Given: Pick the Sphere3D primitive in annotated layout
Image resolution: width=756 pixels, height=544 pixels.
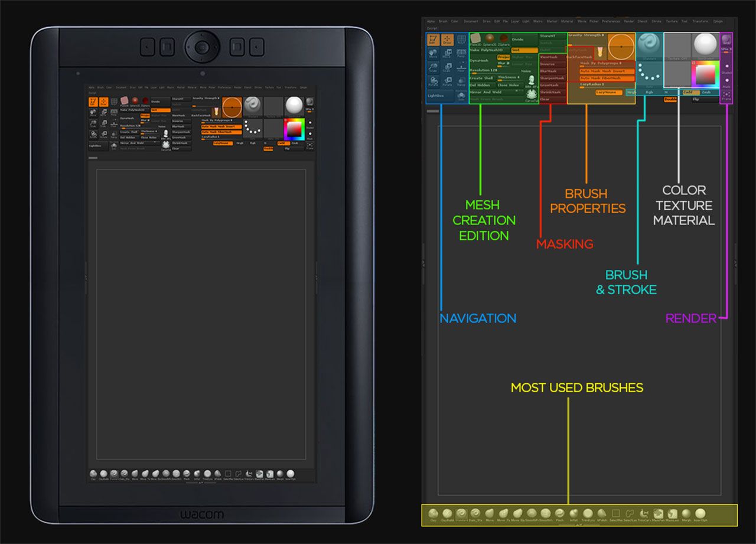Looking at the screenshot, I should 490,38.
